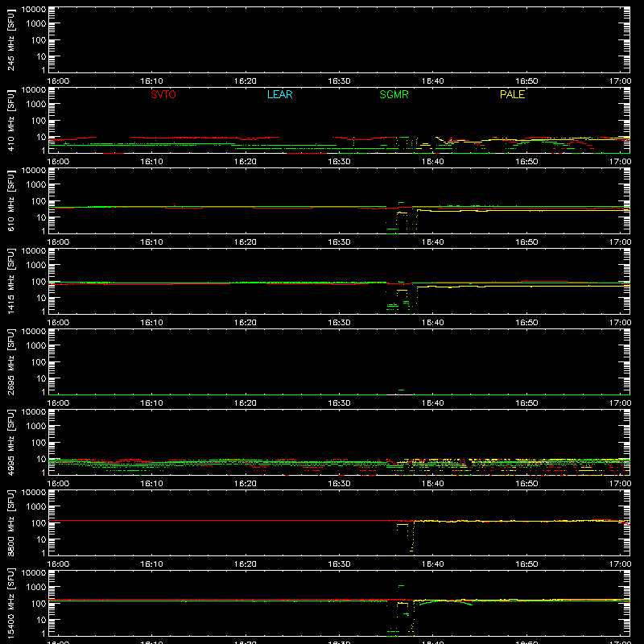Click the yellow PALE legend label
The image size is (644, 644).
click(512, 94)
